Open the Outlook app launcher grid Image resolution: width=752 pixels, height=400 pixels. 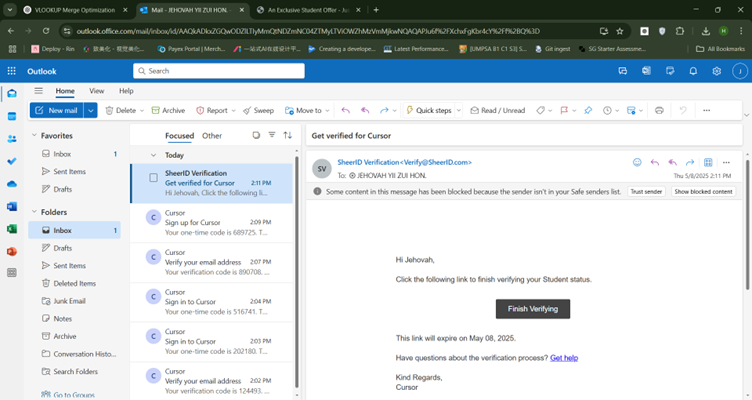12,71
